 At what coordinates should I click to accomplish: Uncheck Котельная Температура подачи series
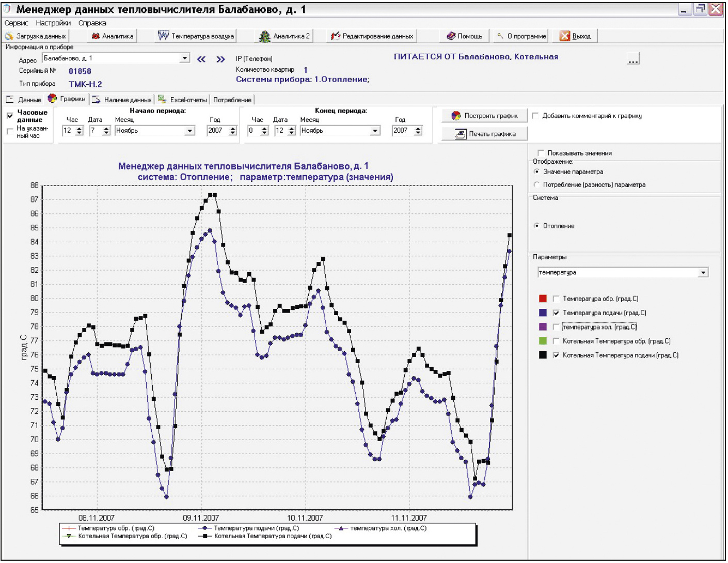coord(556,355)
